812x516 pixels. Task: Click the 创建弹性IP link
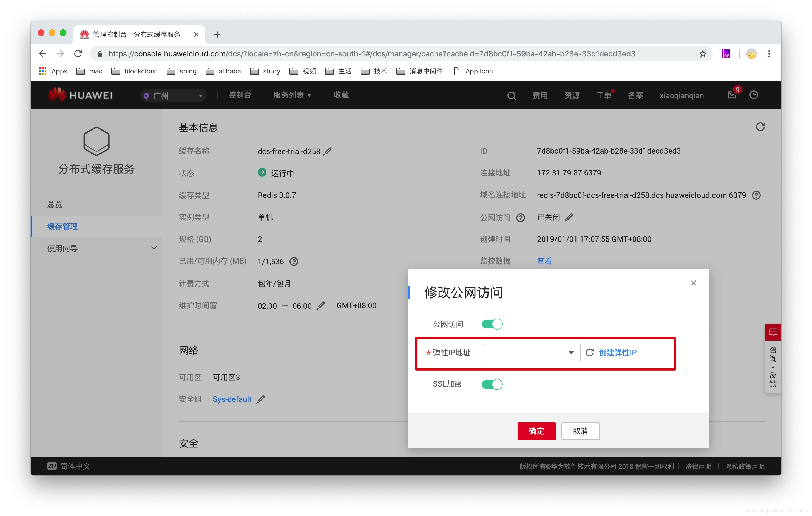617,352
